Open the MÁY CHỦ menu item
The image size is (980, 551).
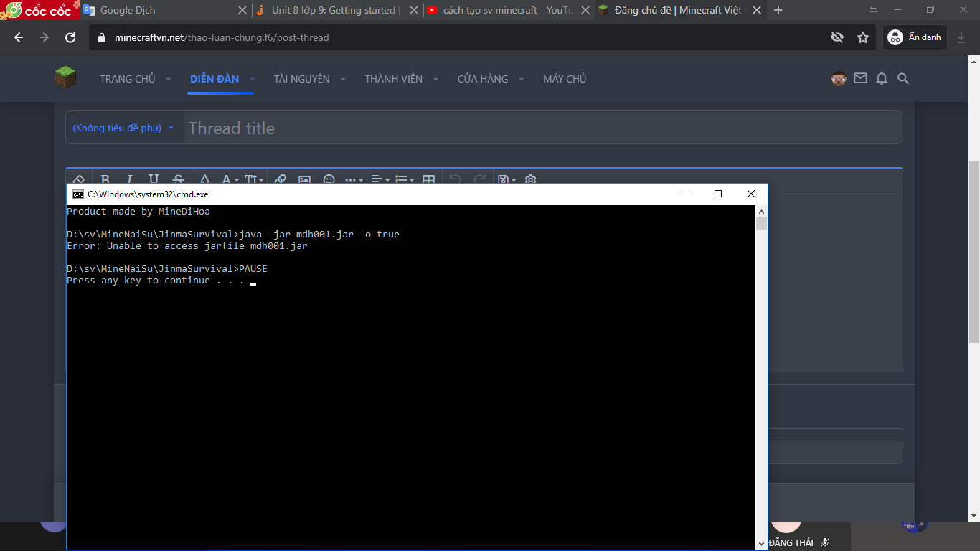(x=565, y=79)
